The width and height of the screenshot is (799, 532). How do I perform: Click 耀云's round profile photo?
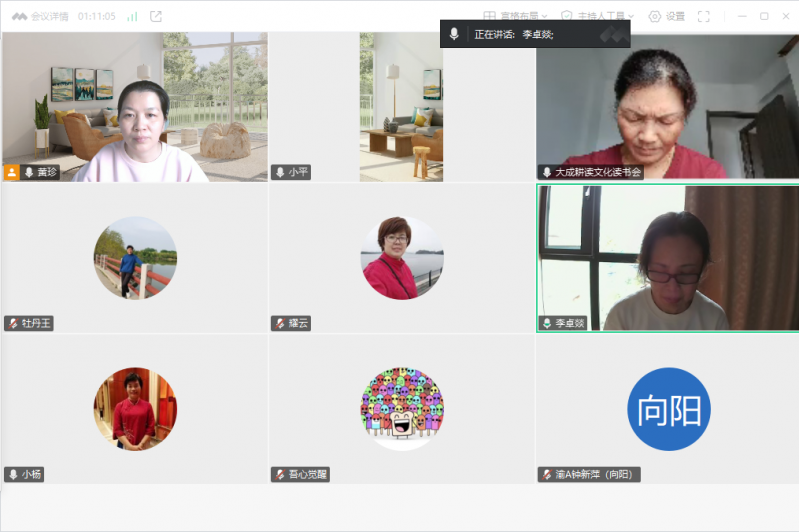click(402, 258)
